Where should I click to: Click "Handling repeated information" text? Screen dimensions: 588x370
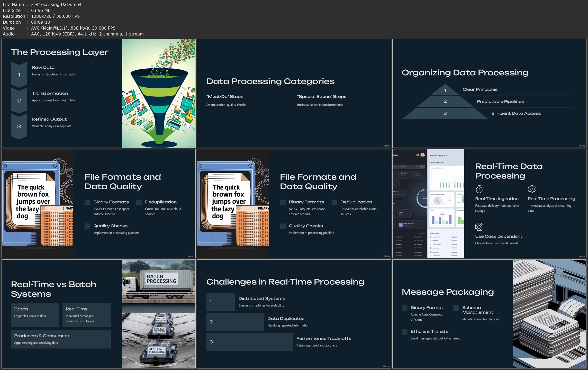[288, 326]
